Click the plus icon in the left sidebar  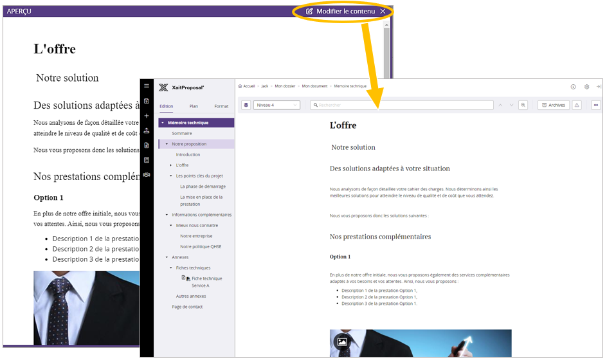pyautogui.click(x=147, y=116)
